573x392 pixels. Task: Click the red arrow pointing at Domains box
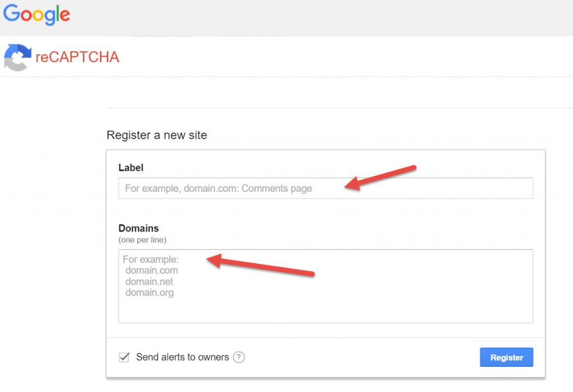point(260,265)
